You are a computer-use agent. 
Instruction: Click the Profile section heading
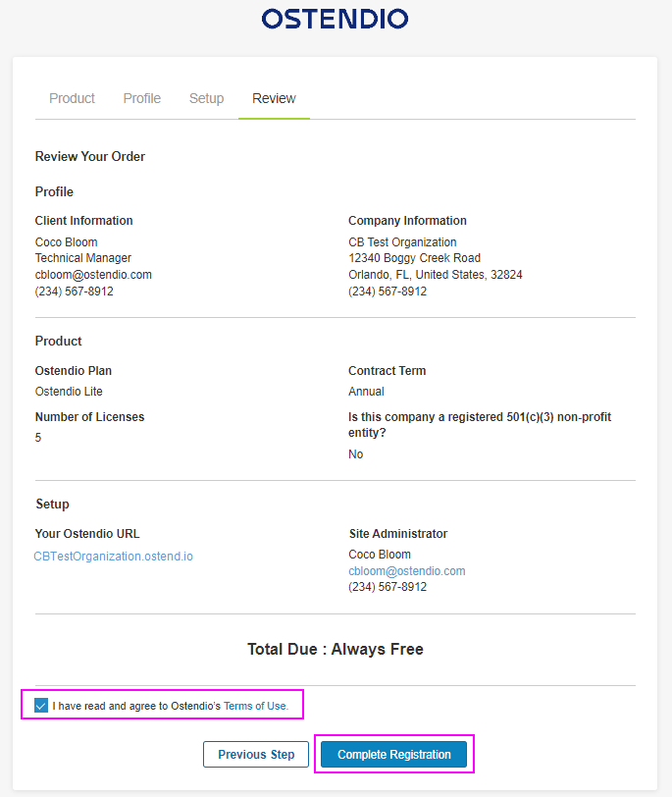point(54,191)
